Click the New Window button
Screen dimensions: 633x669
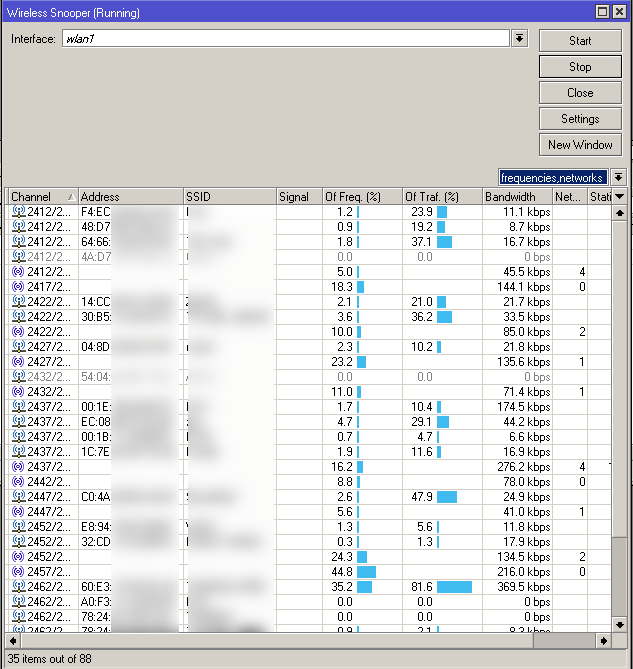[579, 145]
